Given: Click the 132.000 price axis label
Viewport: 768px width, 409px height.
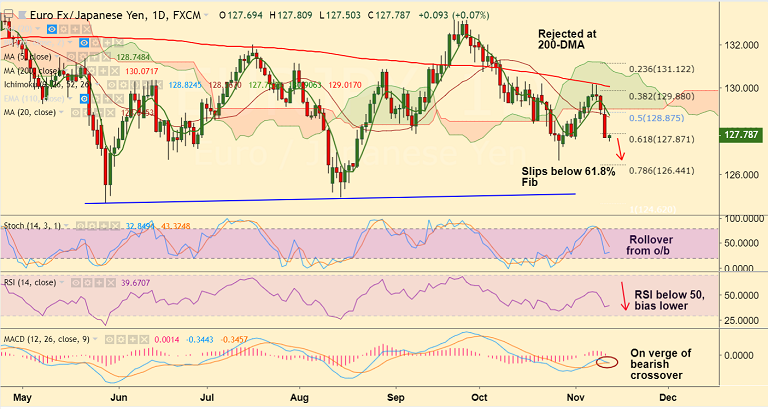Looking at the screenshot, I should pyautogui.click(x=740, y=45).
